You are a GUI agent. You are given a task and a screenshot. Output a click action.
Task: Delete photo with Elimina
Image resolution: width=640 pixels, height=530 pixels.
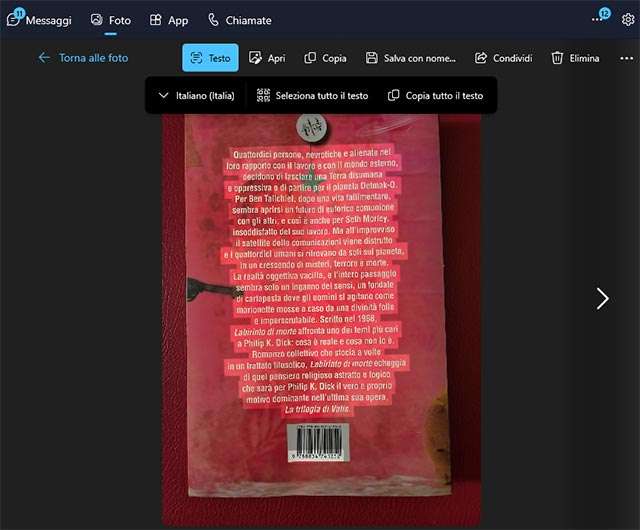tap(575, 58)
